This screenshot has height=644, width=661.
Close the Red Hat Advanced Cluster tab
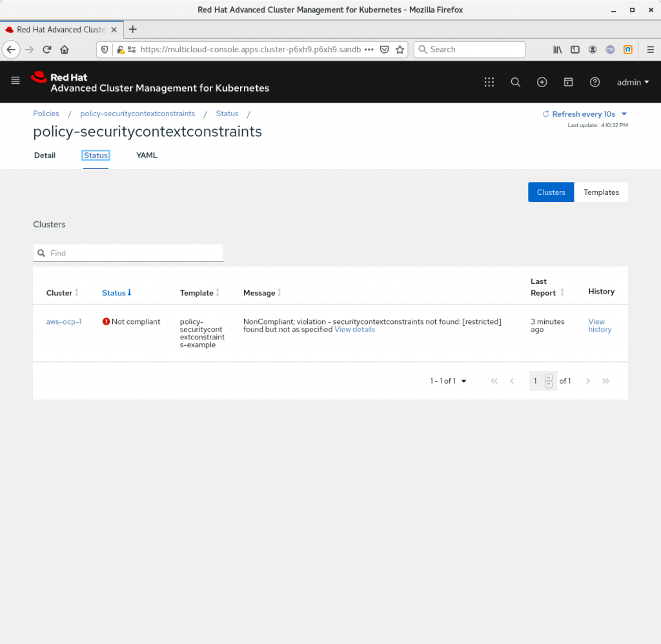(114, 30)
